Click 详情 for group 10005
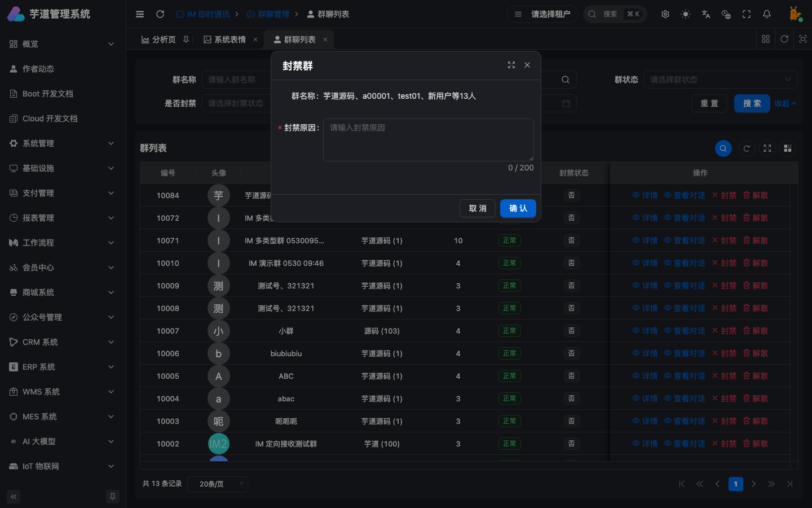 [x=645, y=376]
